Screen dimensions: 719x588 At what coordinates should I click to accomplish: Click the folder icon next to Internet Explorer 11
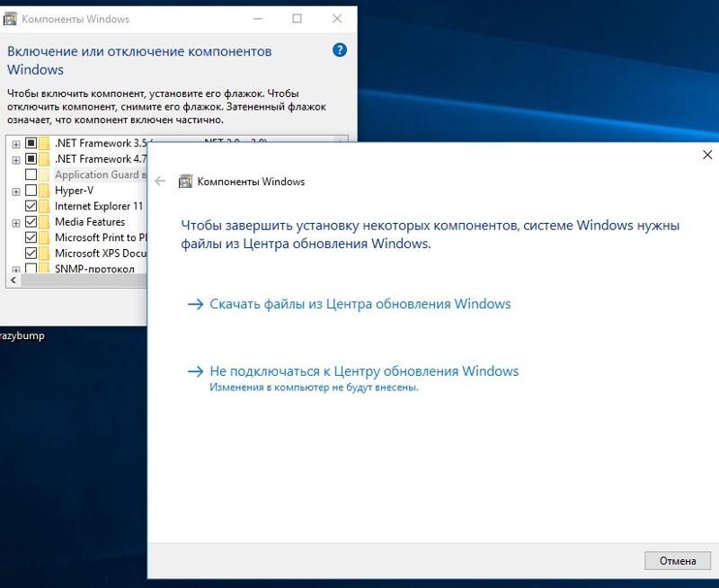pos(44,206)
